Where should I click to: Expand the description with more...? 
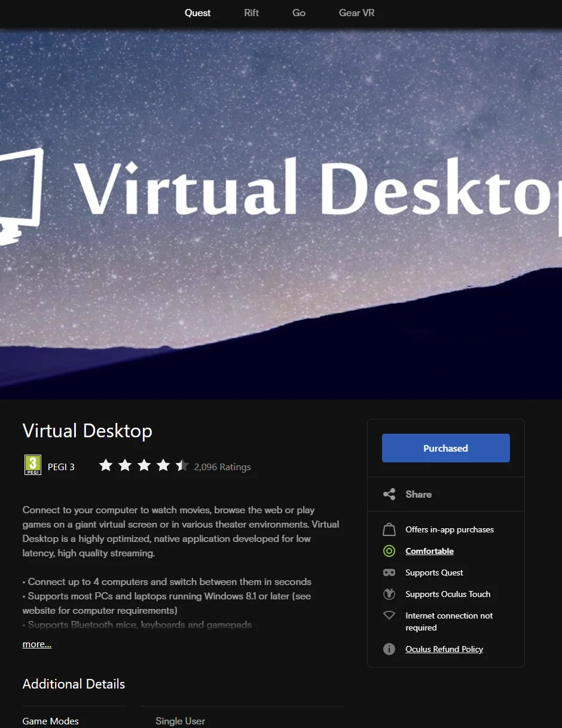click(x=37, y=644)
